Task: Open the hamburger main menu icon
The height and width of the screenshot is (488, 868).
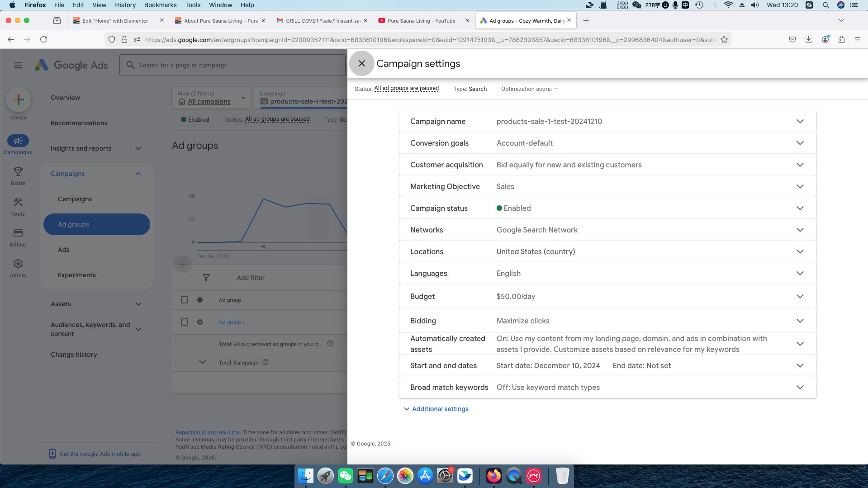Action: [18, 65]
